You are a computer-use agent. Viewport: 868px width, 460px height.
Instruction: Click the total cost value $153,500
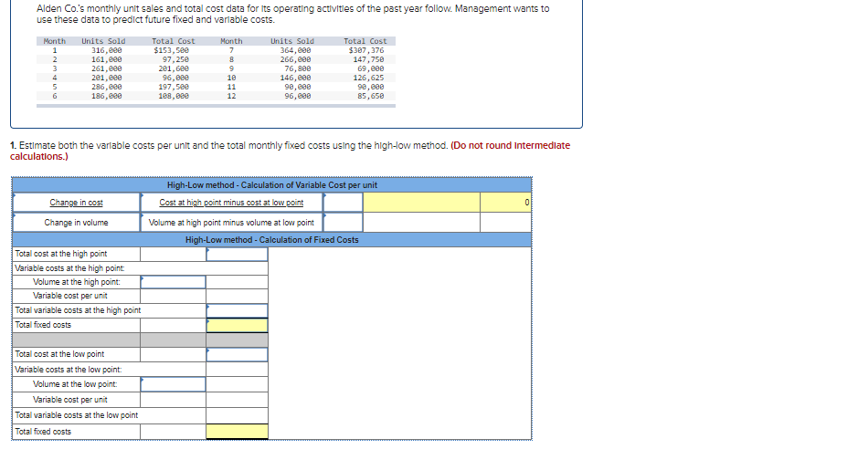(172, 50)
